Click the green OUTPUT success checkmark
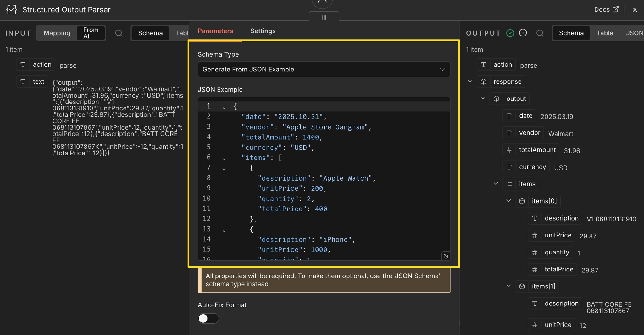644x335 pixels. tap(510, 33)
